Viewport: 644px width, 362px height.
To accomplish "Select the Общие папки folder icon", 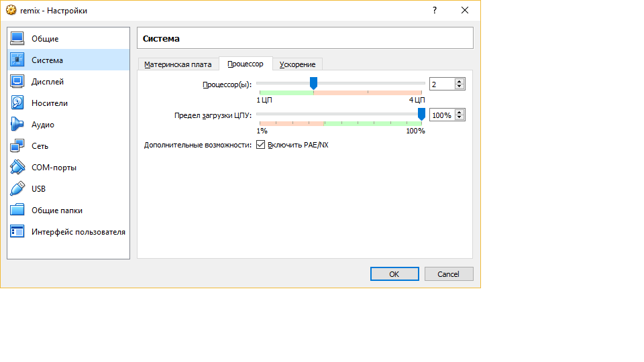I will coord(17,210).
